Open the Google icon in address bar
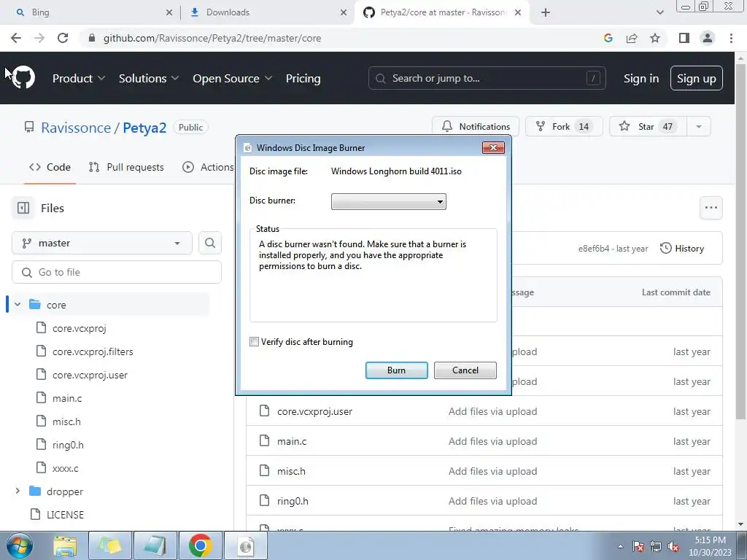This screenshot has height=560, width=747. (x=608, y=38)
